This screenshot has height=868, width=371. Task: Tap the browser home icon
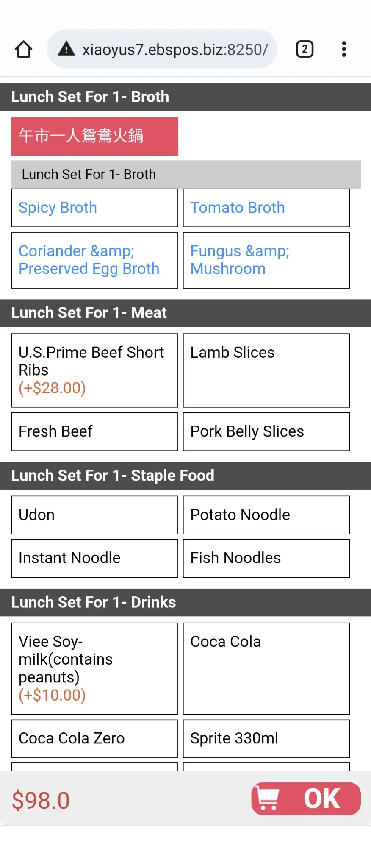pyautogui.click(x=24, y=49)
